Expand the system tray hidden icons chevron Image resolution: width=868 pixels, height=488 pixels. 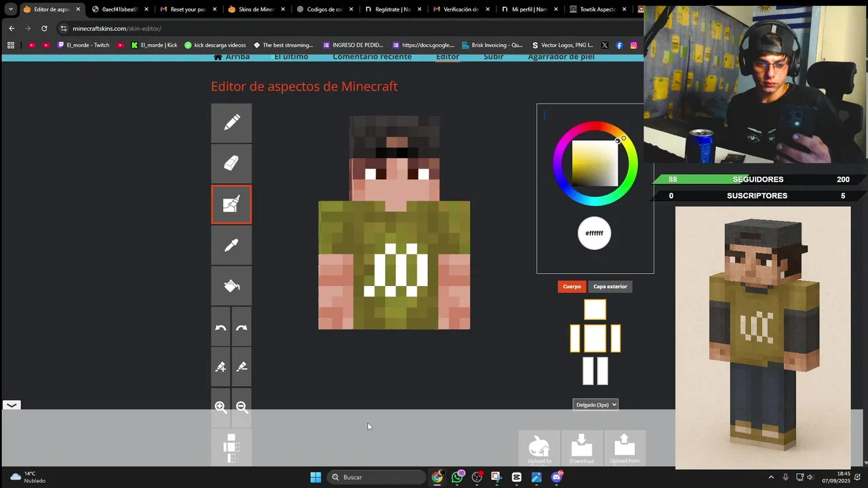coord(771,477)
